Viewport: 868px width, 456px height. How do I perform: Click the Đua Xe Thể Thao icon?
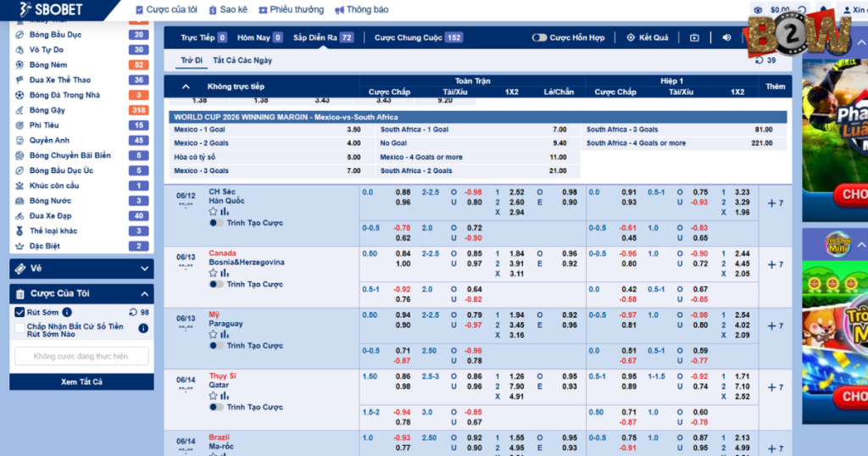click(19, 80)
